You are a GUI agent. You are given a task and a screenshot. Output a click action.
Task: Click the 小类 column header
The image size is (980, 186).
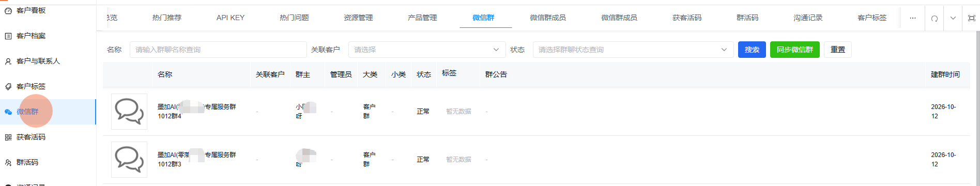click(399, 74)
